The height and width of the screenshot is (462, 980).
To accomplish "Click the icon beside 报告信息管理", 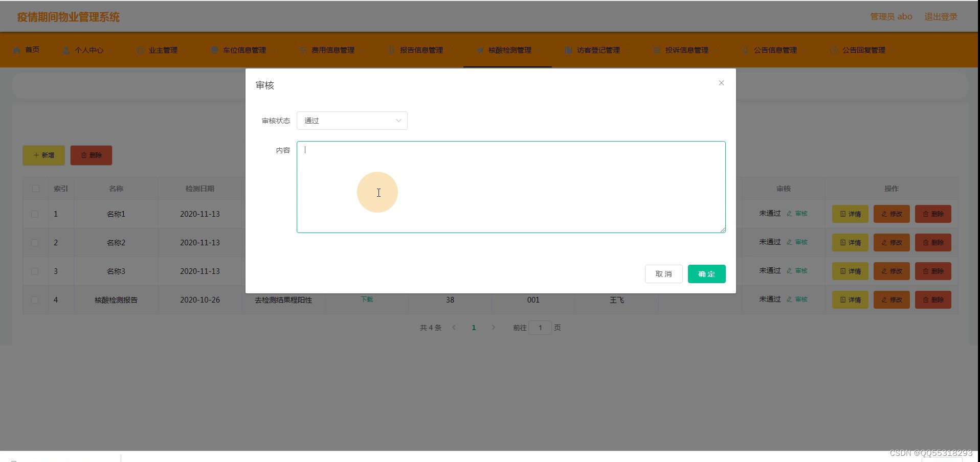I will [x=391, y=50].
